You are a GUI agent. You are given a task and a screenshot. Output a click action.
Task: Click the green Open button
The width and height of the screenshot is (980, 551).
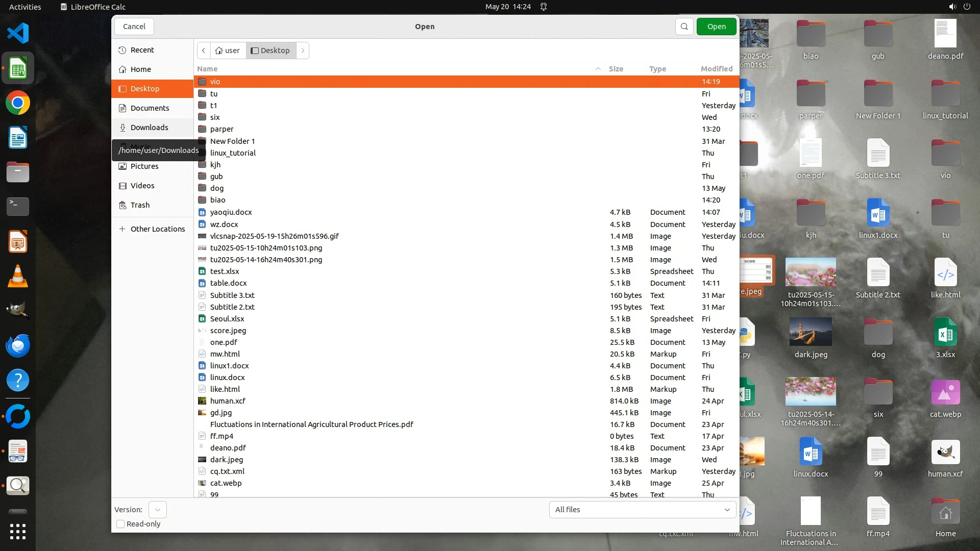(x=716, y=27)
